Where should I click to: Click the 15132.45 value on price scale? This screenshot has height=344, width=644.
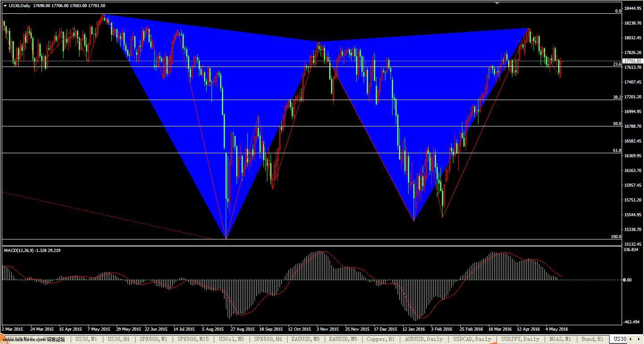pyautogui.click(x=633, y=244)
